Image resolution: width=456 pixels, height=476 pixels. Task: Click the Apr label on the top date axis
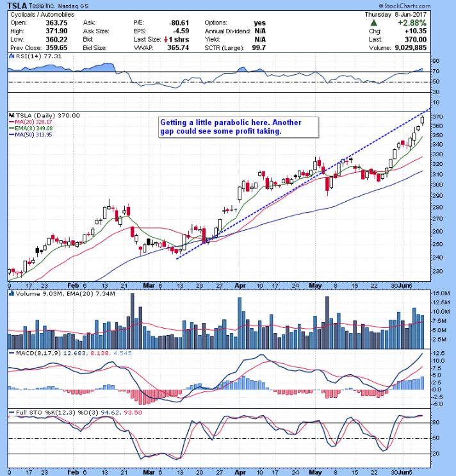pyautogui.click(x=240, y=283)
